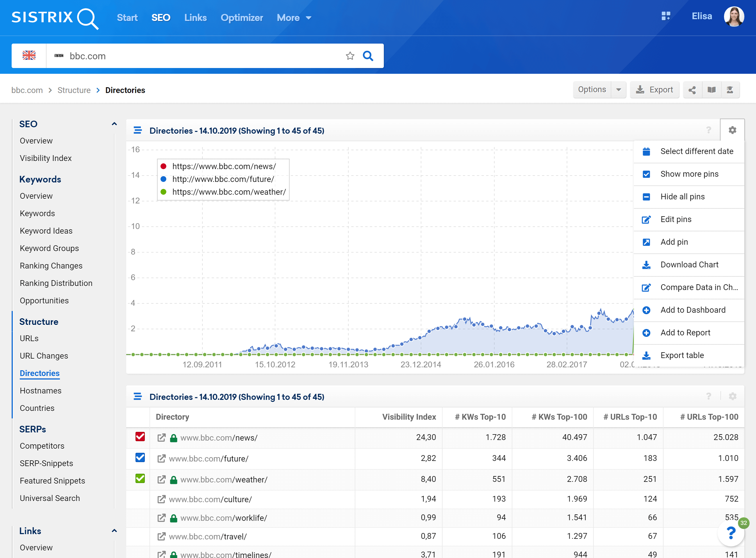Select the UK flag country selector
The height and width of the screenshot is (558, 756).
point(29,56)
